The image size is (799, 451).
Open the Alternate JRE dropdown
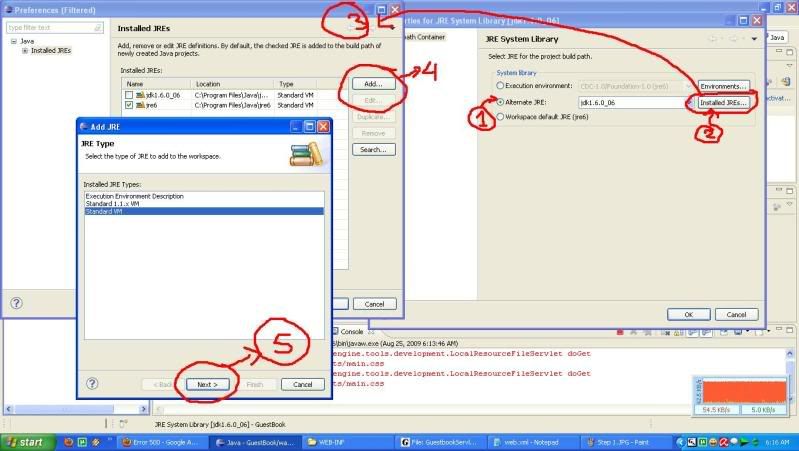coord(688,102)
